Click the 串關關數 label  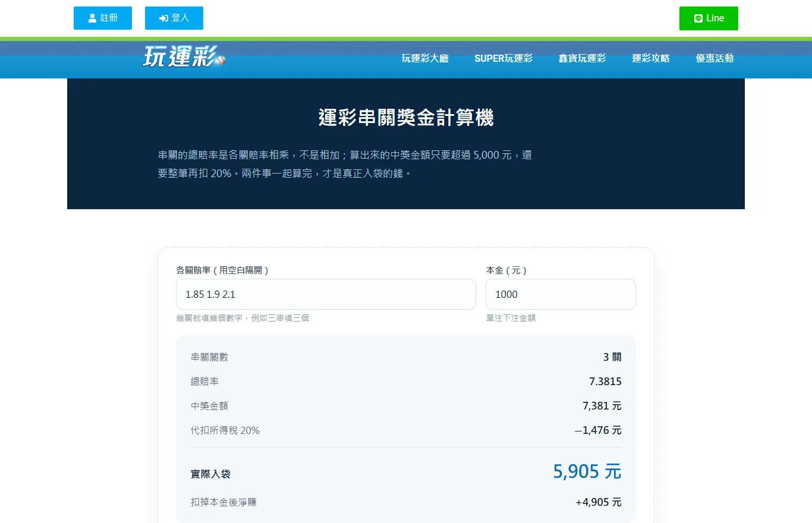click(x=209, y=357)
